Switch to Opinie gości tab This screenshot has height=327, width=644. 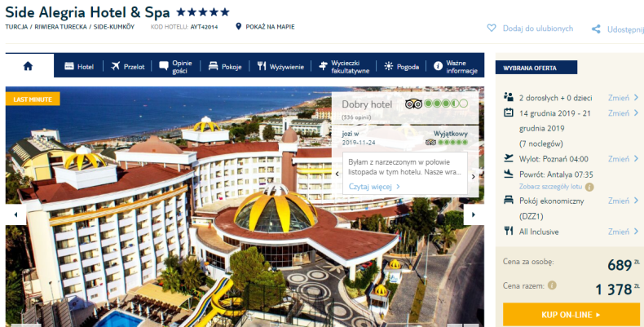click(176, 67)
